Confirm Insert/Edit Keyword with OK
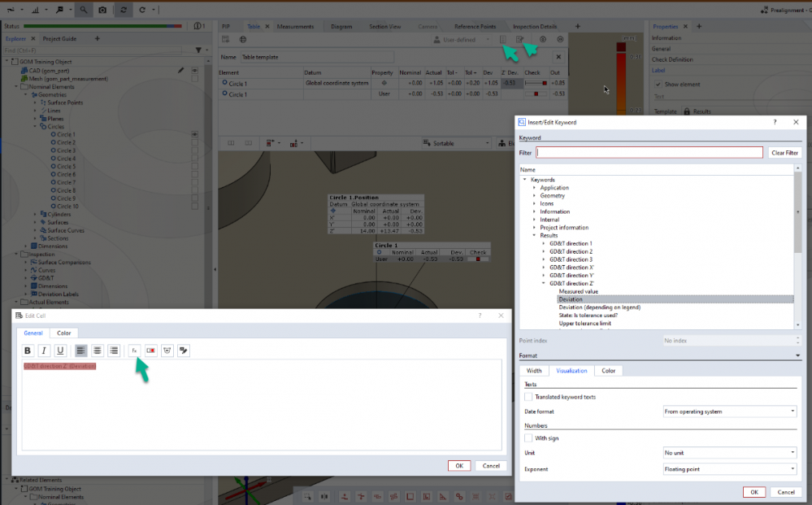The height and width of the screenshot is (505, 812). (x=754, y=492)
